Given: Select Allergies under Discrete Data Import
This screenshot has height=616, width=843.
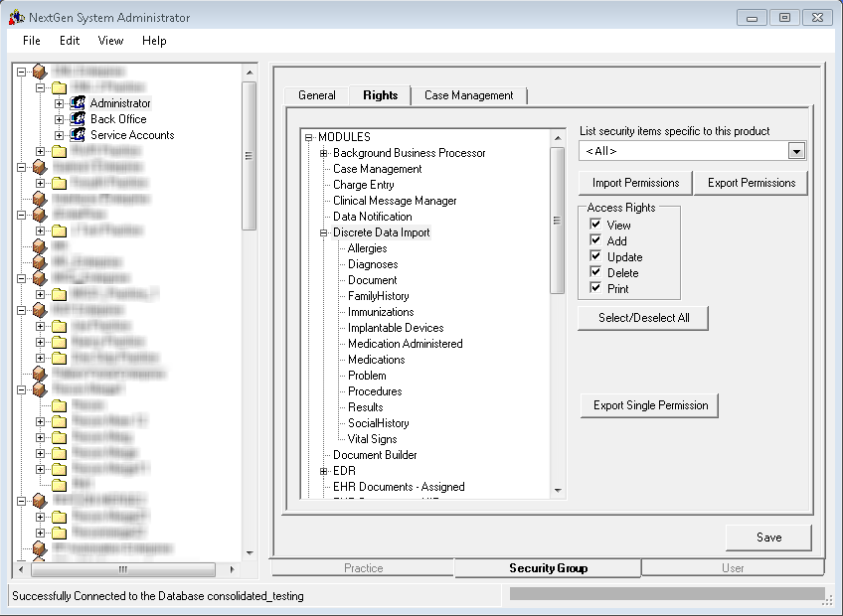Looking at the screenshot, I should tap(367, 248).
